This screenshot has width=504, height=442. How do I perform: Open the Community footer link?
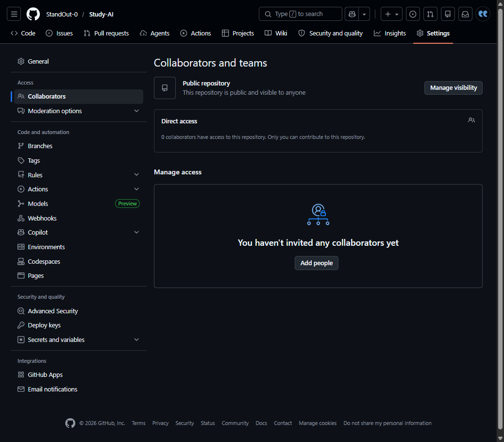pyautogui.click(x=235, y=423)
